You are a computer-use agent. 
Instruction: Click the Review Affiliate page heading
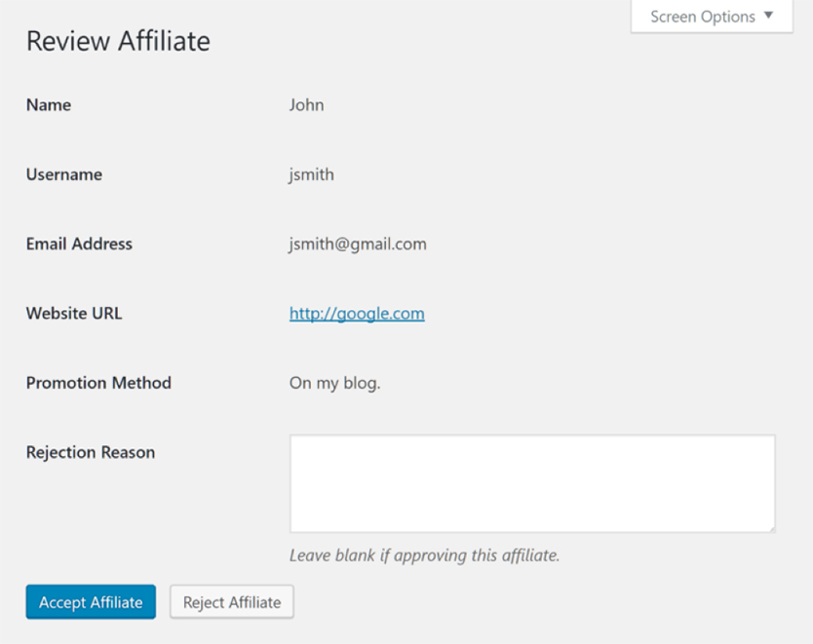(118, 41)
